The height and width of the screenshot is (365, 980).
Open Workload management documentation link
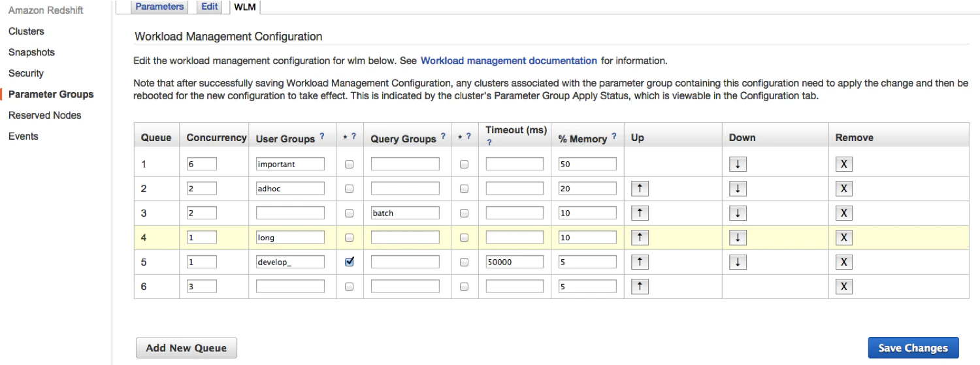509,61
